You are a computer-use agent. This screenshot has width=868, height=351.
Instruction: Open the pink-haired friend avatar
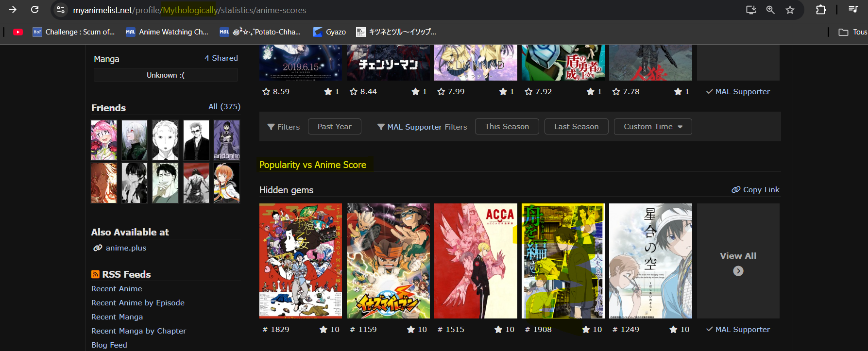[x=104, y=140]
